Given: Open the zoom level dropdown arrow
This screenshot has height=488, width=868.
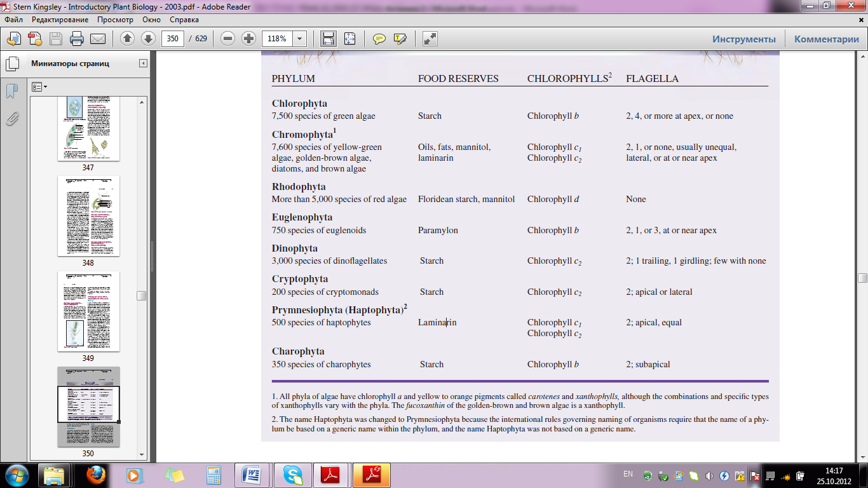Looking at the screenshot, I should coord(299,39).
